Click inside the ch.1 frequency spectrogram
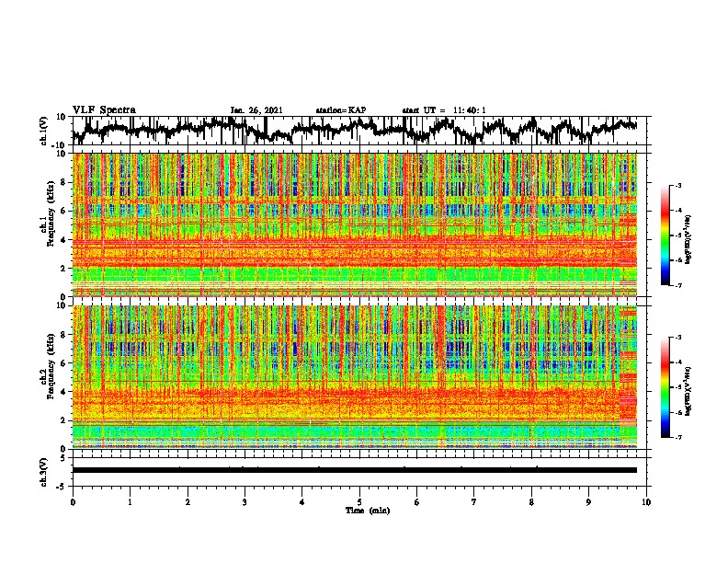The height and width of the screenshot is (563, 728). tap(355, 224)
